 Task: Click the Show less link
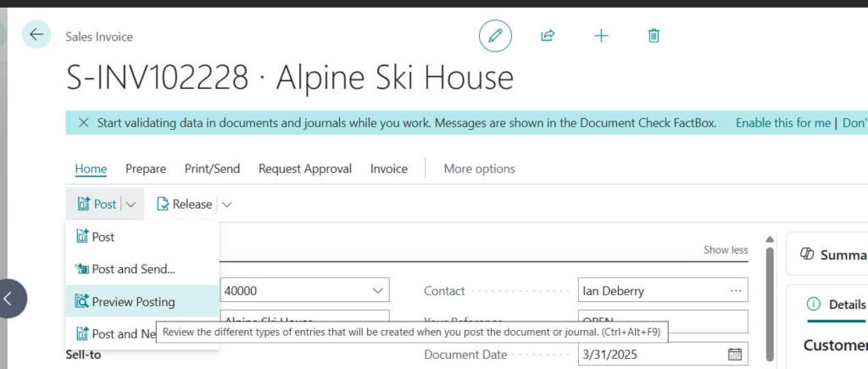pos(726,250)
